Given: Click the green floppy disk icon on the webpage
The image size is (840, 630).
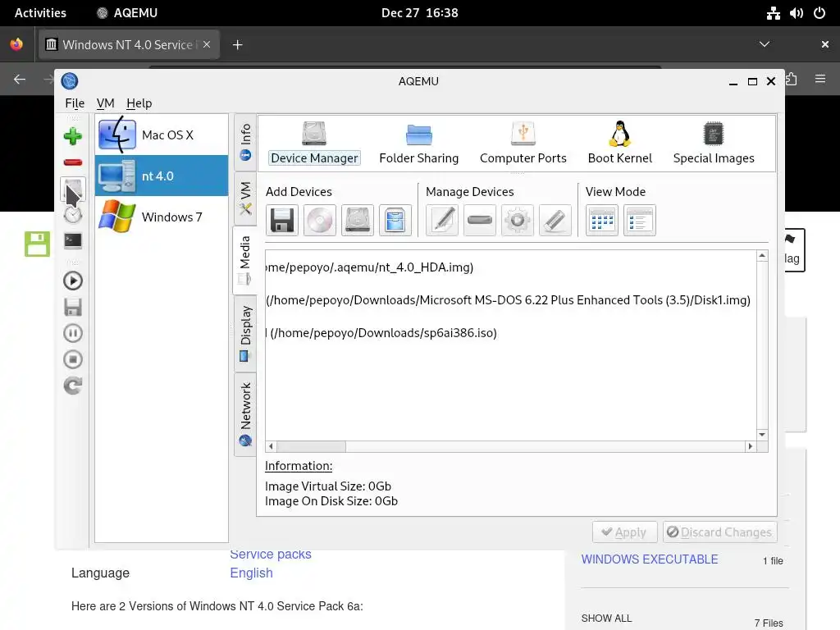Looking at the screenshot, I should click(x=37, y=244).
